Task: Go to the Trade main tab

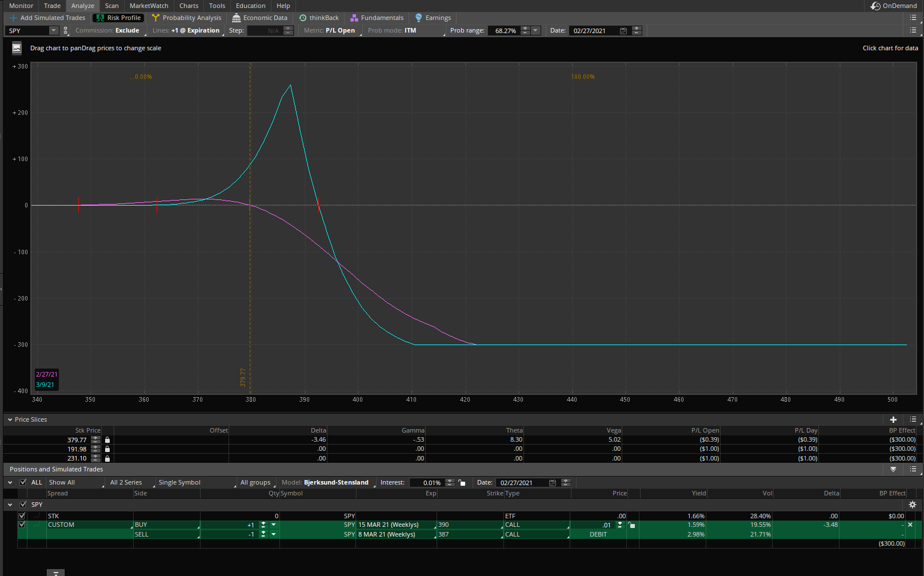Action: [52, 6]
